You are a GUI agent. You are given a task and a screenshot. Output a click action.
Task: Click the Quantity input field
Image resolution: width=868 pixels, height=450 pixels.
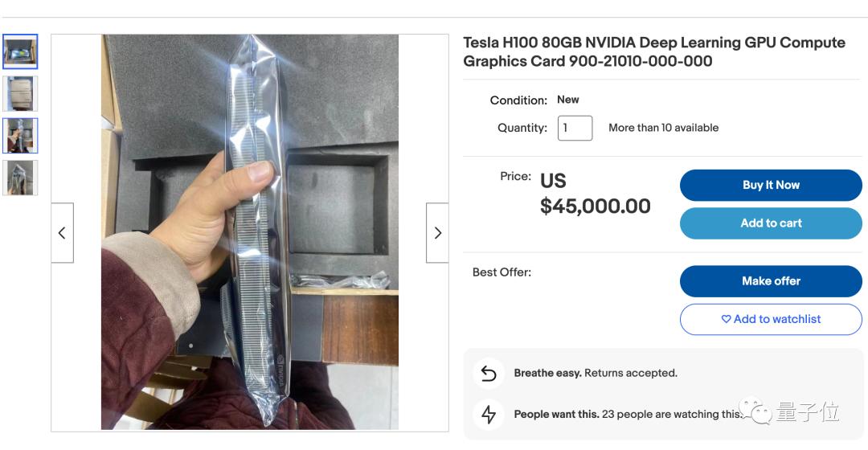575,128
